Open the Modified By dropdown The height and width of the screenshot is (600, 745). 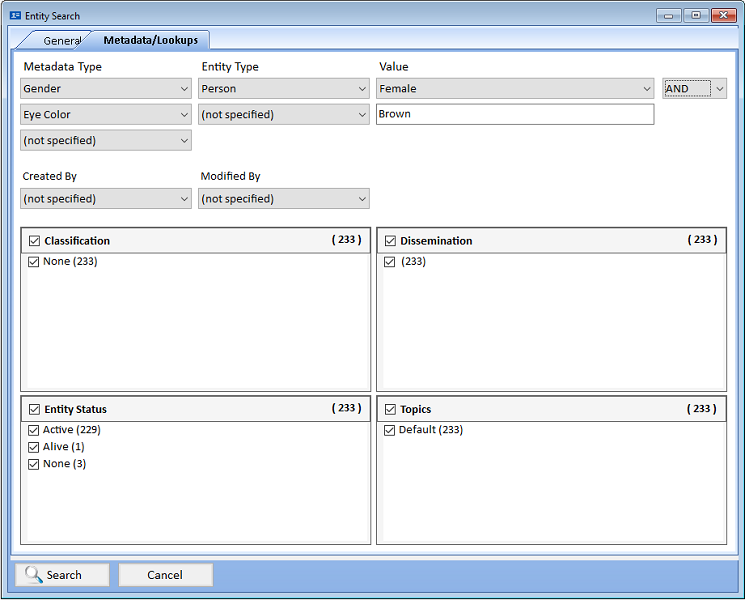(284, 199)
